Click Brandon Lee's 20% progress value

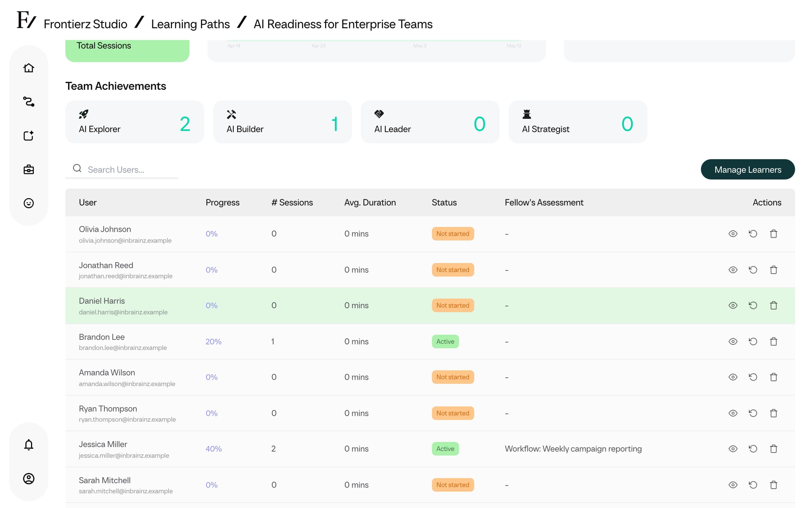tap(213, 341)
